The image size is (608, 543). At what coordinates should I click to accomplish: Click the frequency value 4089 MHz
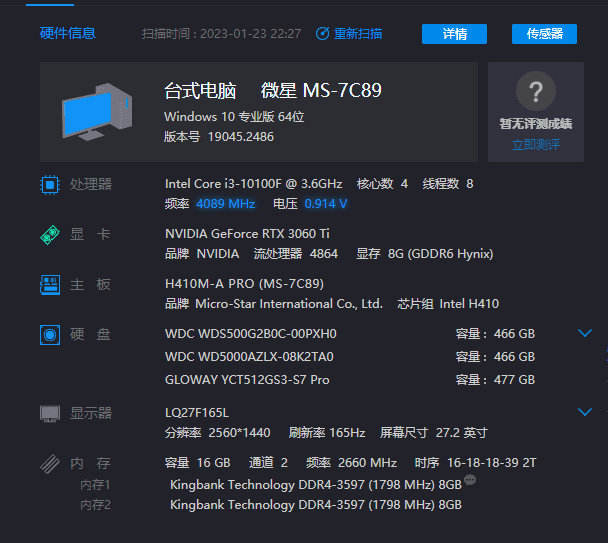(226, 204)
